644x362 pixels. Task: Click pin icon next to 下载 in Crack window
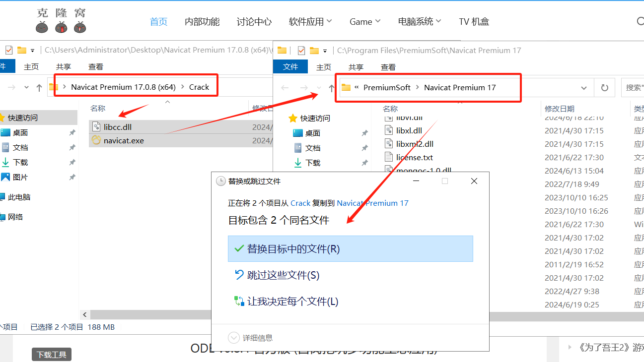(x=72, y=163)
